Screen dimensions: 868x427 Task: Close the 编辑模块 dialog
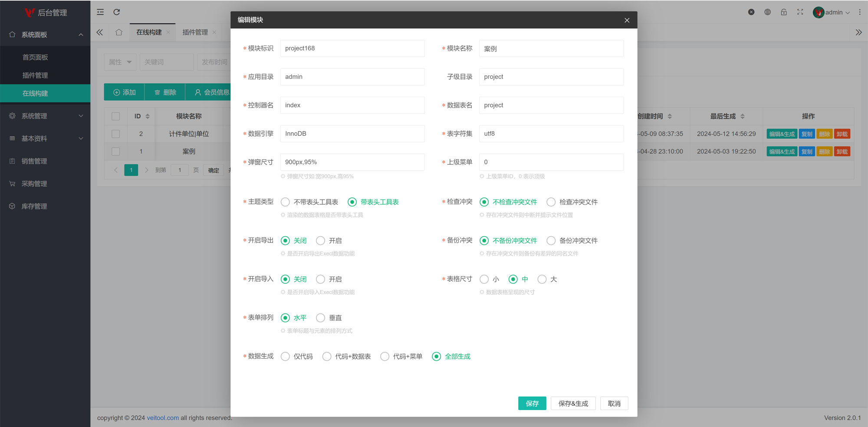[x=627, y=20]
